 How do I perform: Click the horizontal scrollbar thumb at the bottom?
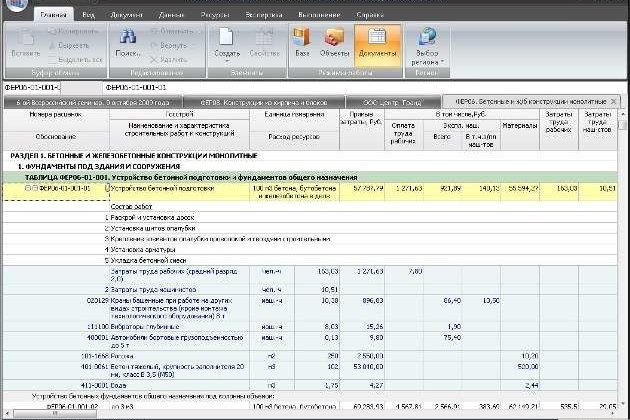click(55, 414)
